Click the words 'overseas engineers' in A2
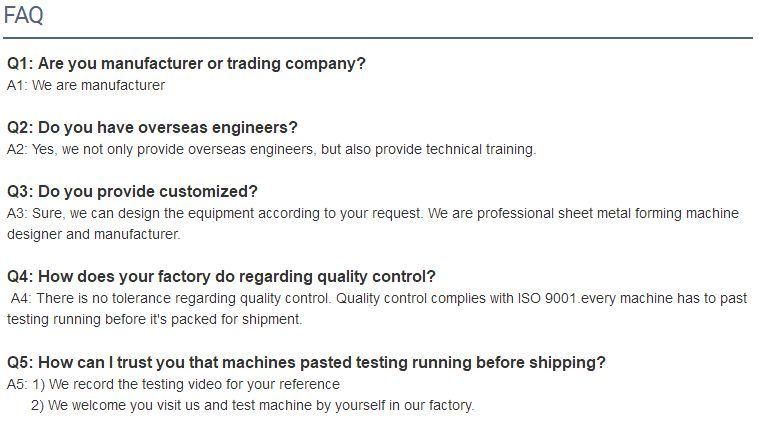The image size is (782, 424). (x=252, y=149)
